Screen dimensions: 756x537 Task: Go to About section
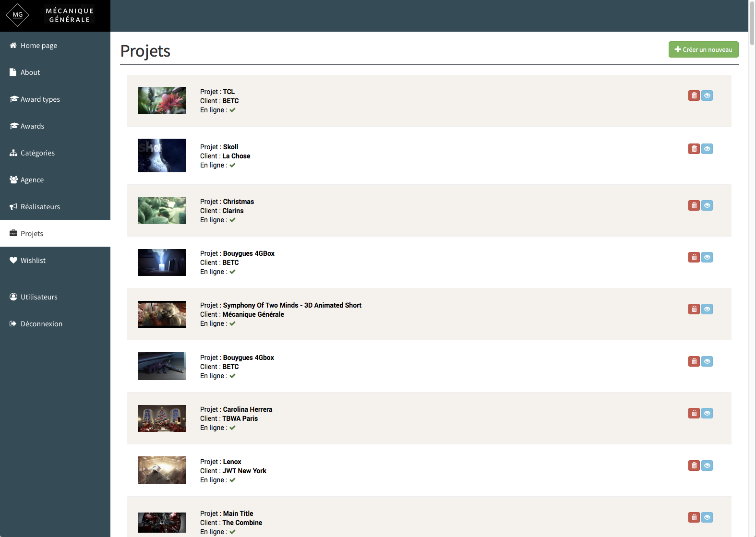(x=55, y=72)
